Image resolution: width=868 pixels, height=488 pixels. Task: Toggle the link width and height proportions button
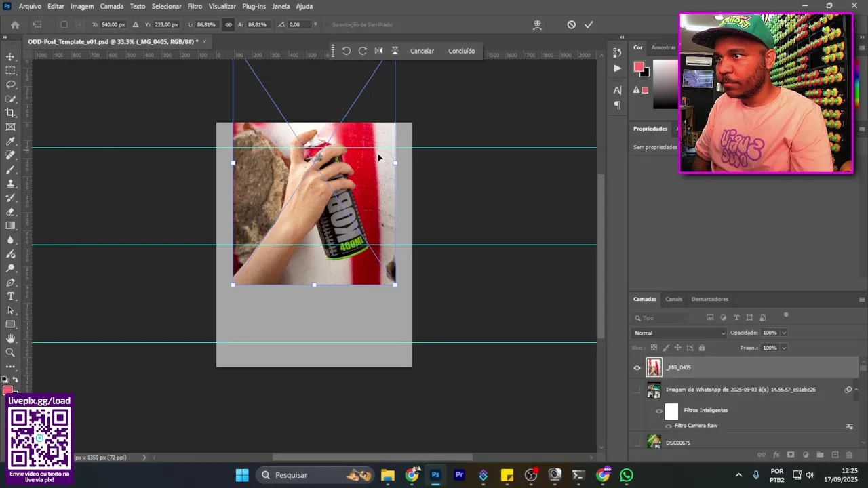229,25
